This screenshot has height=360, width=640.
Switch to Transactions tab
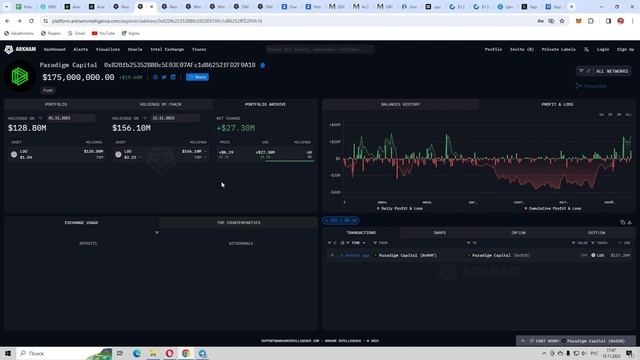(x=361, y=233)
